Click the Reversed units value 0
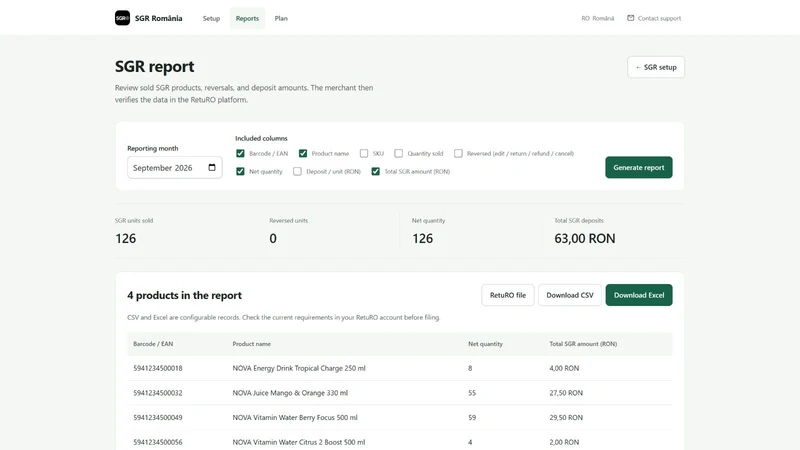The image size is (800, 450). pos(273,238)
